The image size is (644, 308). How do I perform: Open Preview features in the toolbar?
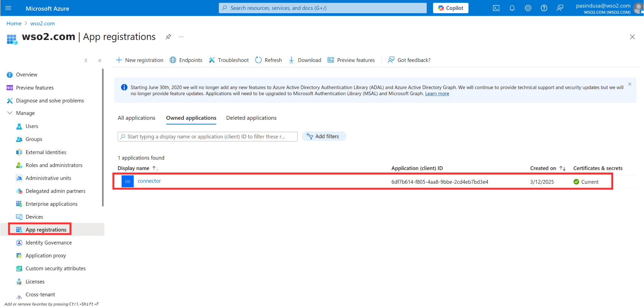coord(351,60)
